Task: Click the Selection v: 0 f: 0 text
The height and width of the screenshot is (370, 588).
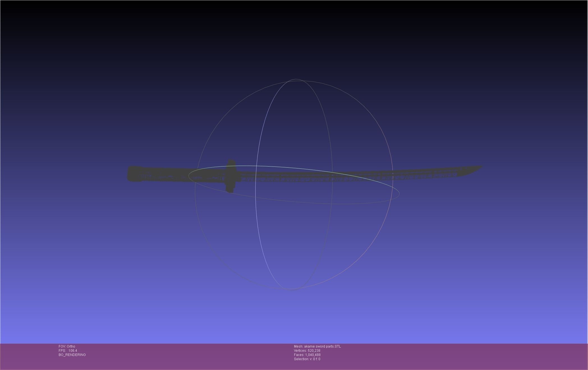Action: click(307, 359)
